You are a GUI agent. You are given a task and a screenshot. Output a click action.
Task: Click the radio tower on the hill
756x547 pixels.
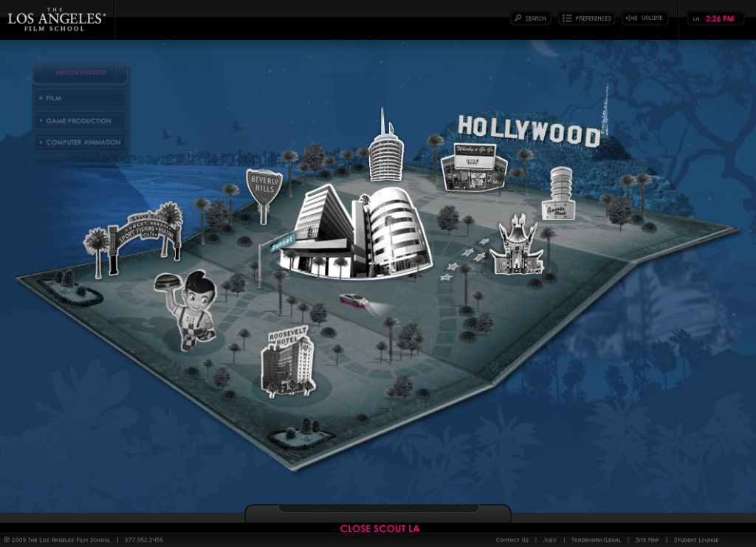pos(605,109)
